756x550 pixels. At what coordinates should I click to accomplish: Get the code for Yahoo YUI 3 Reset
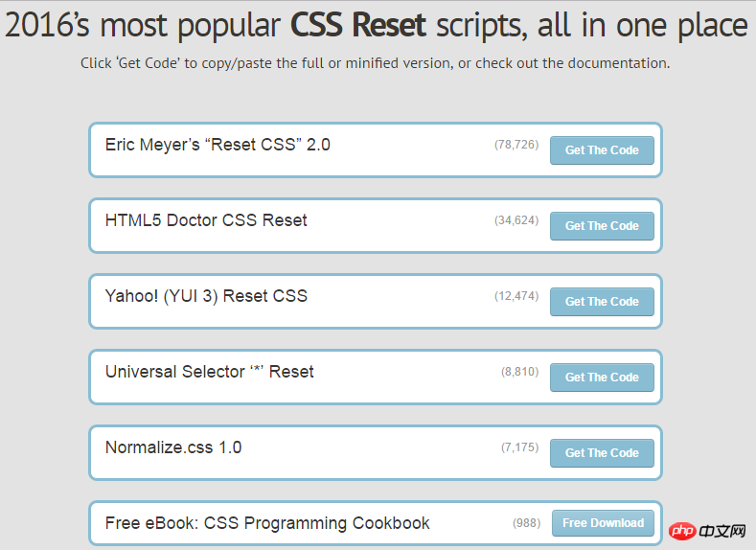coord(602,302)
